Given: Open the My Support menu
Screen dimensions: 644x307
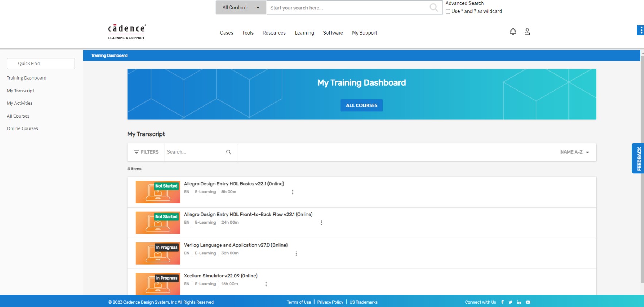Looking at the screenshot, I should [x=364, y=33].
